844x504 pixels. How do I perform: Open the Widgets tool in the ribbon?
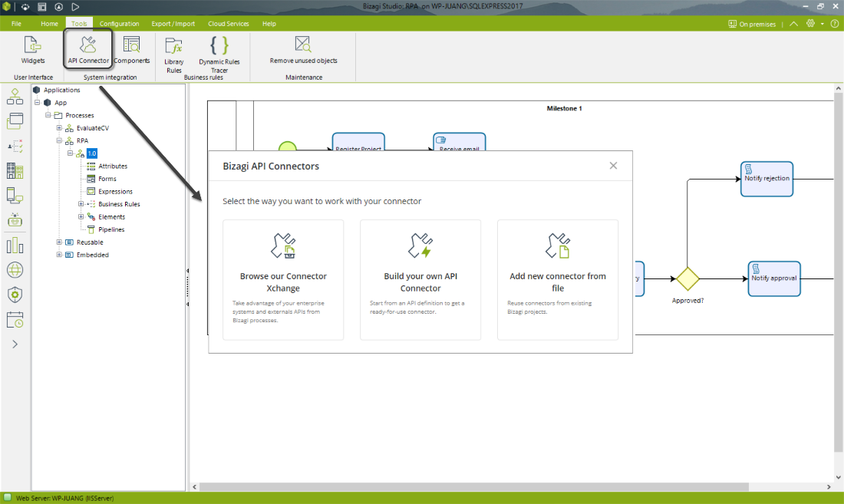point(33,50)
